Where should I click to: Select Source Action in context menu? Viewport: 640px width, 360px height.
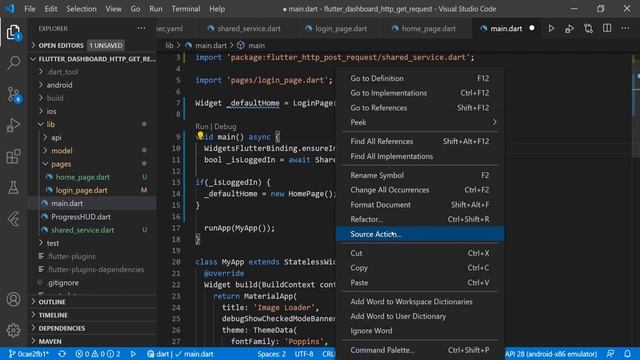point(420,234)
